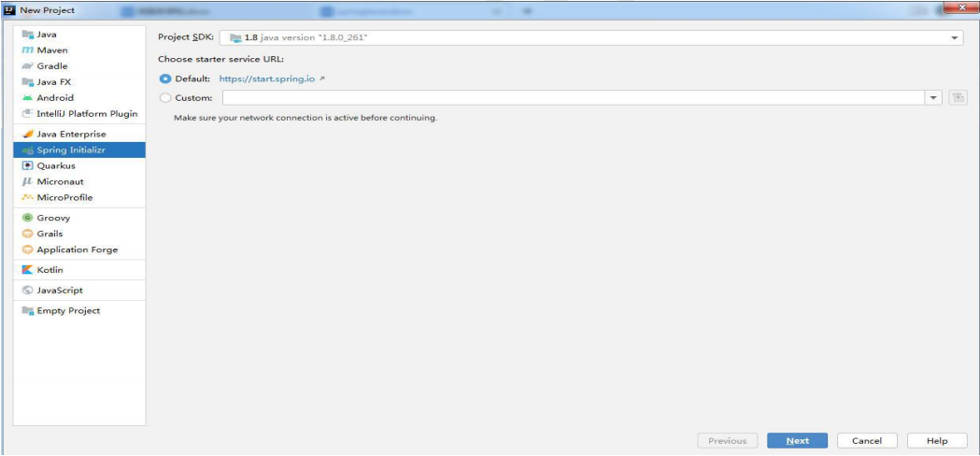Click the JavaScript globe icon
Viewport: 980px width, 456px height.
(27, 291)
